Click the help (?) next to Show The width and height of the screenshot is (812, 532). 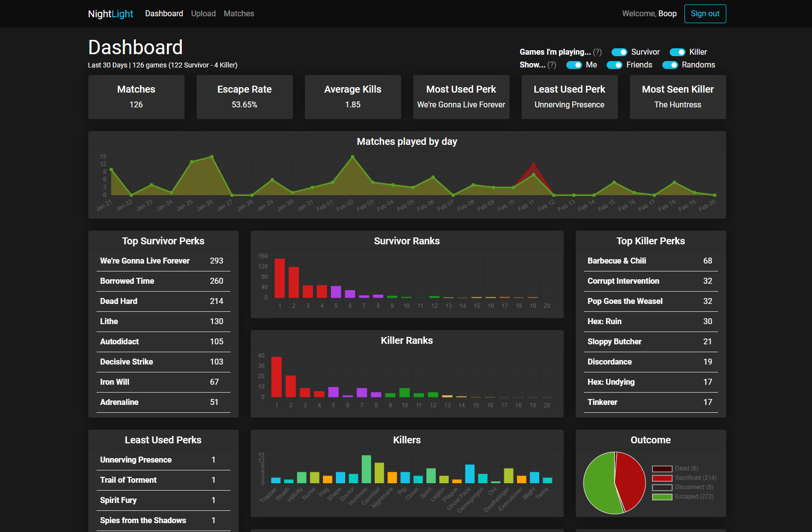pos(552,65)
